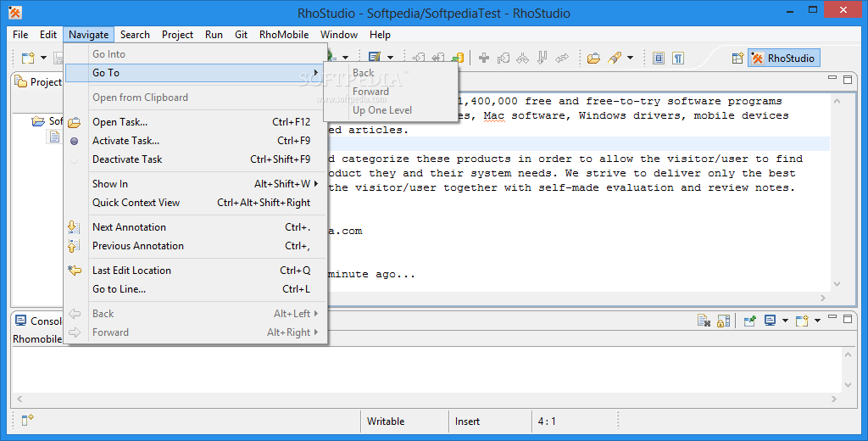Toggle Scroll Lock in console toolbar

click(x=723, y=321)
